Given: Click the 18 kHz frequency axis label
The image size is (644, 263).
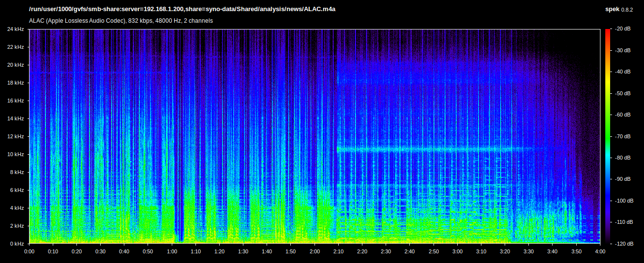Looking at the screenshot, I should (15, 83).
